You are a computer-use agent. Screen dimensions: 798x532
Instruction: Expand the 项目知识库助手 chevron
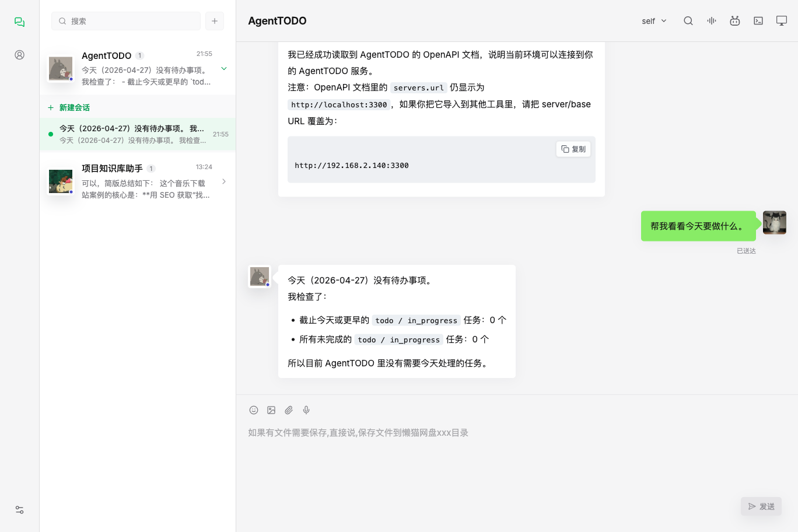[x=223, y=181]
